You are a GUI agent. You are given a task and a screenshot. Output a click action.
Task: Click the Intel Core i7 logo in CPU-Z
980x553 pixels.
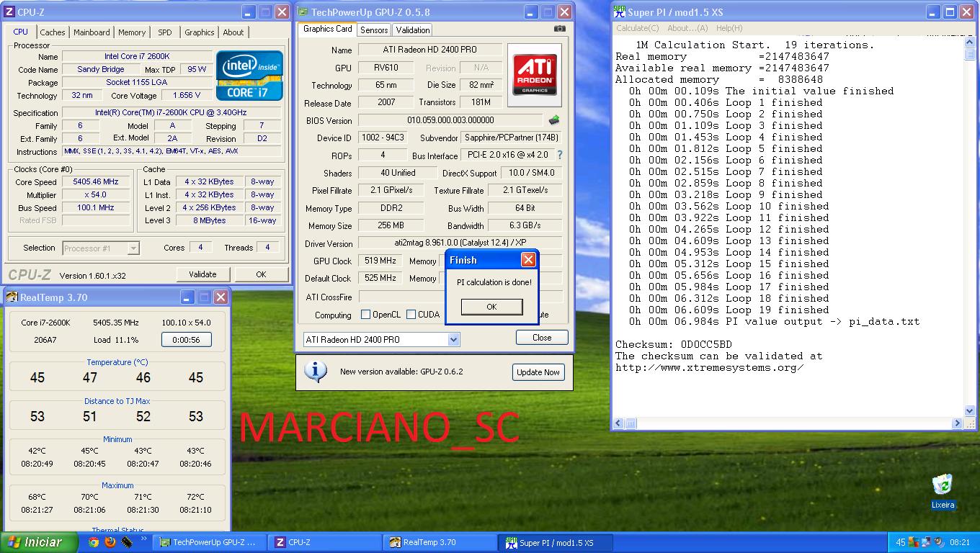(250, 75)
